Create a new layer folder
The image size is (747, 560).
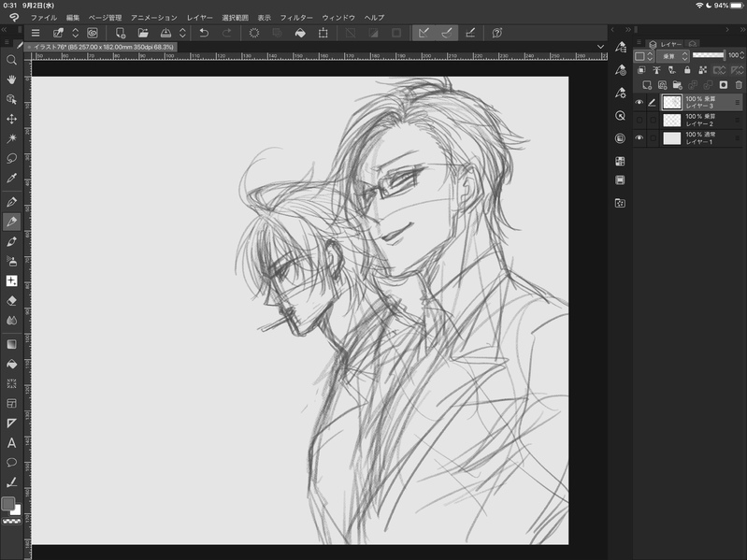coord(677,85)
